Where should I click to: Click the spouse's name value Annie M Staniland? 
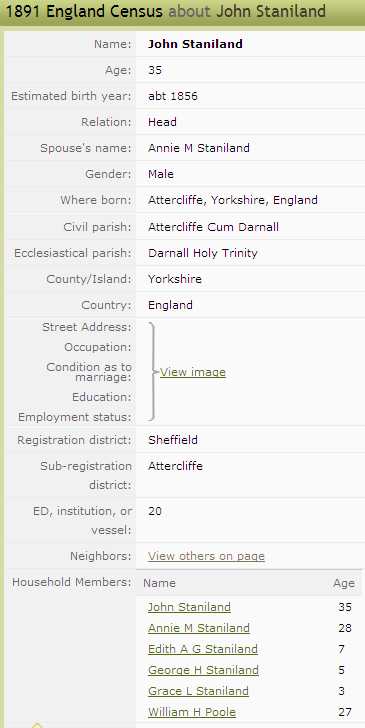pos(199,148)
